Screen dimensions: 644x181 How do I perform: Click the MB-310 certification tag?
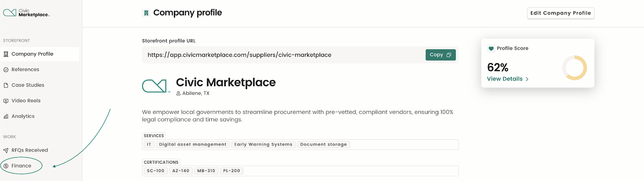click(x=206, y=171)
